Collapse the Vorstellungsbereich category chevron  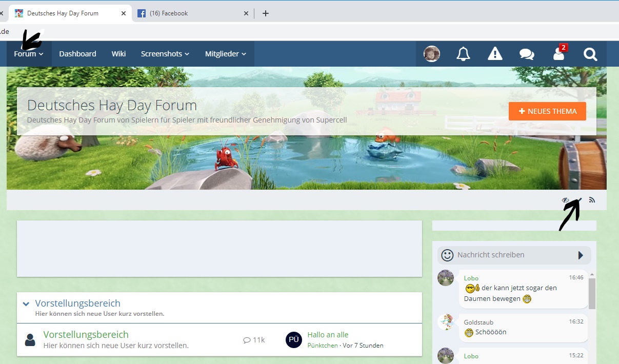click(26, 304)
